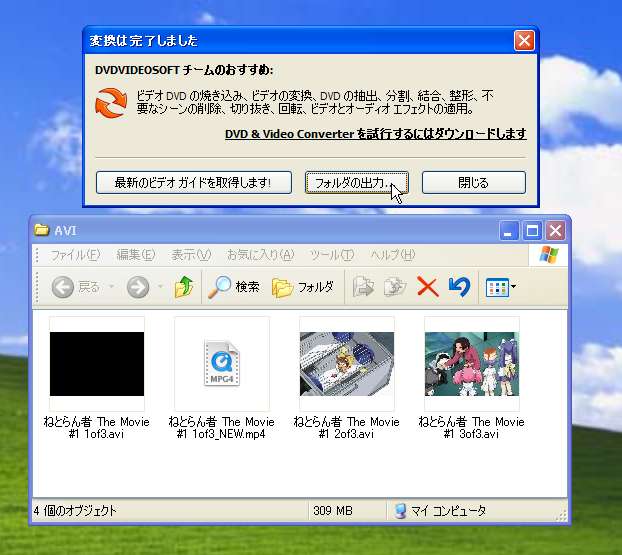Open the ファイル(F) menu
622x555 pixels.
tap(75, 255)
